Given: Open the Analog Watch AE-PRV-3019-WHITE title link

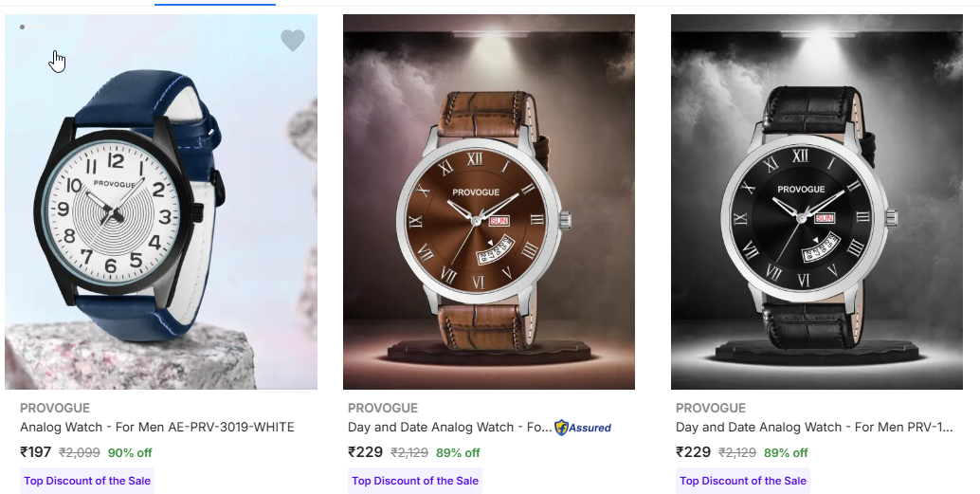Looking at the screenshot, I should (156, 428).
